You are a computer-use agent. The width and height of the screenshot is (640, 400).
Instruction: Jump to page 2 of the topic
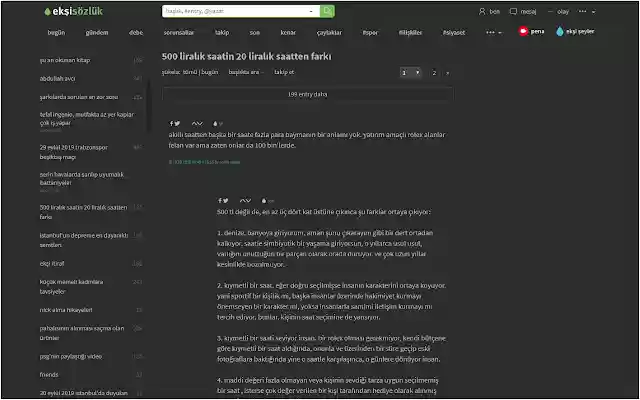pos(434,73)
